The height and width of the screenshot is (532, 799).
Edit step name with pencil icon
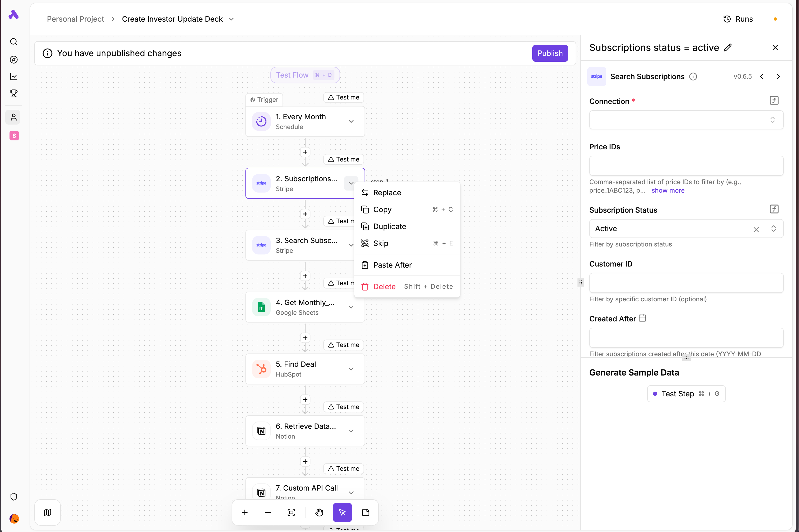[x=728, y=47]
